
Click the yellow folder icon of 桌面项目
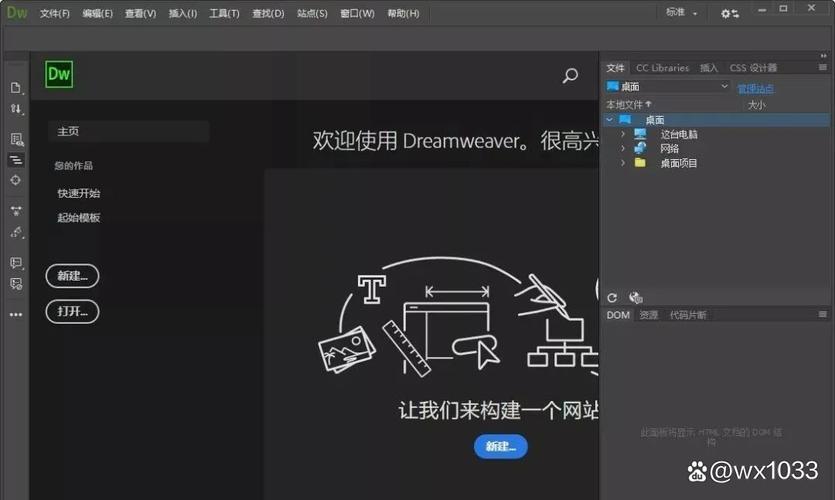pyautogui.click(x=640, y=162)
